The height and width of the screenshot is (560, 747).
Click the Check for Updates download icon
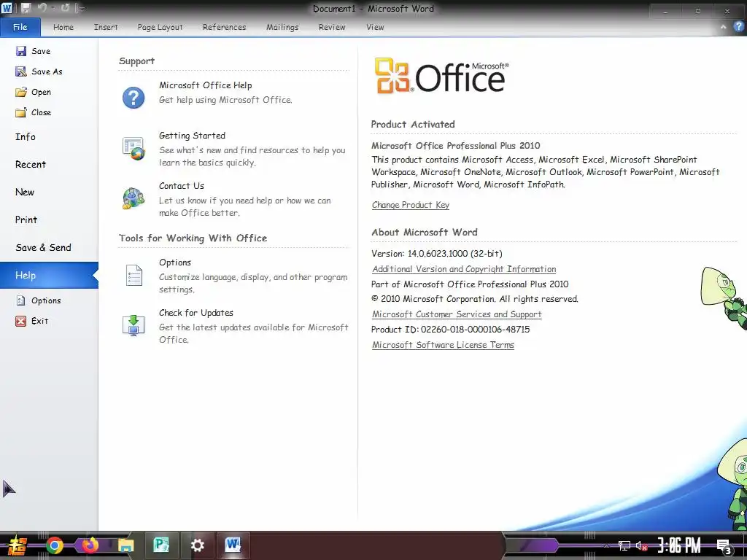pyautogui.click(x=133, y=326)
